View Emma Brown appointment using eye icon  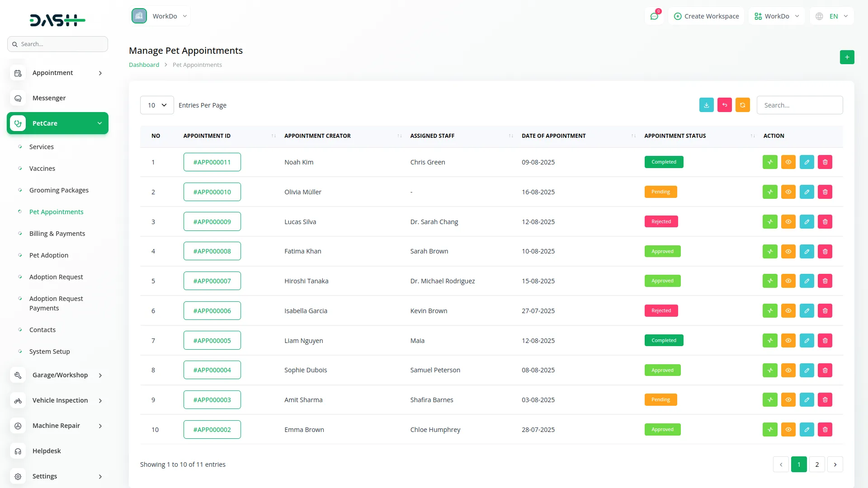click(788, 430)
